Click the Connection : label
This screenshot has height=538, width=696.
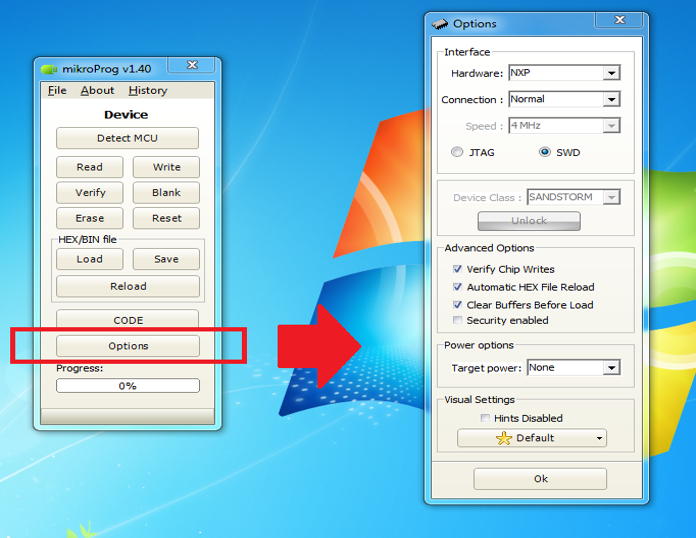click(x=472, y=99)
